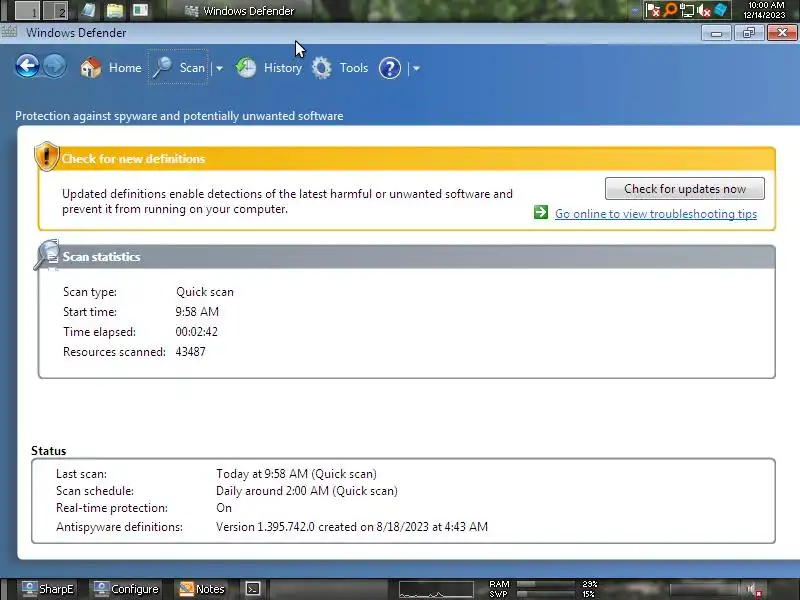Click 'Daily around 2:00 AM (Quick scan)' text
This screenshot has height=600, width=800.
pyautogui.click(x=307, y=491)
